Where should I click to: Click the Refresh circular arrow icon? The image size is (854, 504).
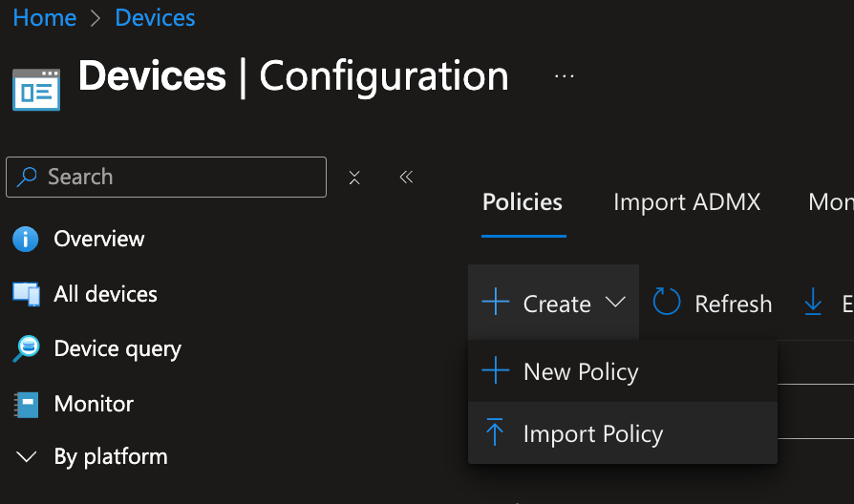pyautogui.click(x=667, y=304)
